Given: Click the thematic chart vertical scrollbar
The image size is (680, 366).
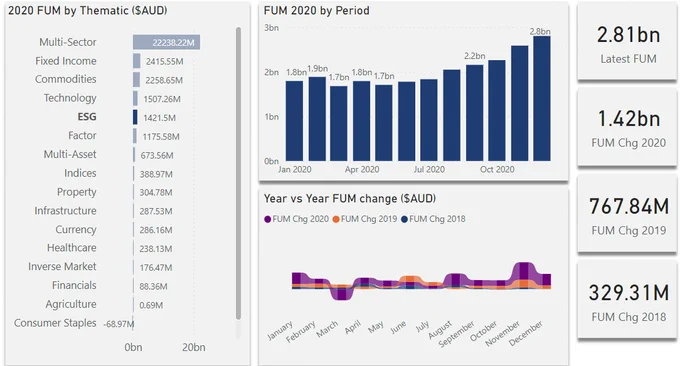Looking at the screenshot, I should (238, 173).
